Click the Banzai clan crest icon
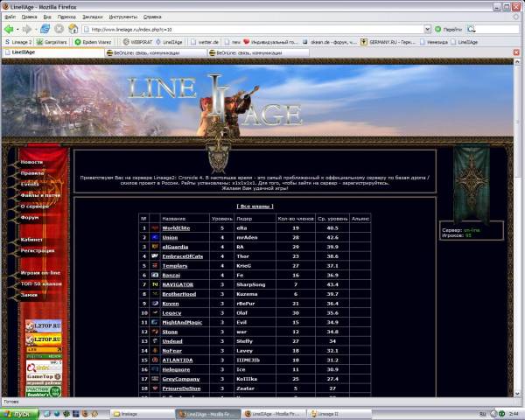This screenshot has width=525, height=420. (x=155, y=275)
